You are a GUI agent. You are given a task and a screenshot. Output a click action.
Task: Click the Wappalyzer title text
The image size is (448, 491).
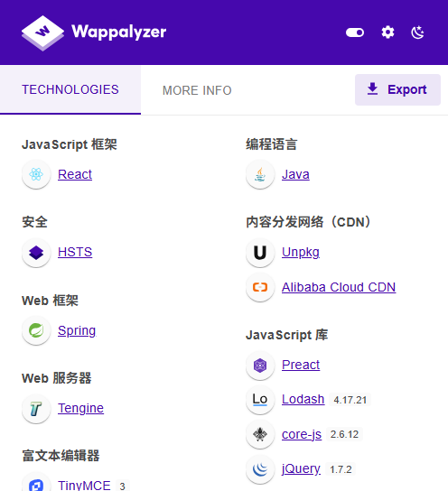pyautogui.click(x=118, y=32)
